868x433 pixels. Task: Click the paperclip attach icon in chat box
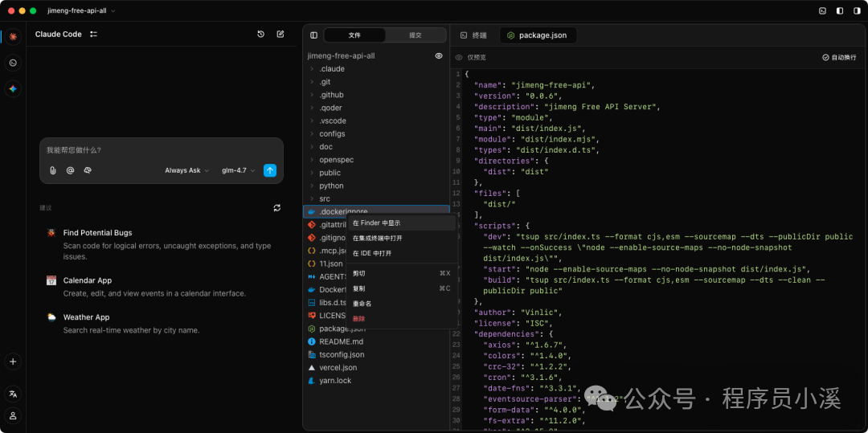[x=52, y=170]
